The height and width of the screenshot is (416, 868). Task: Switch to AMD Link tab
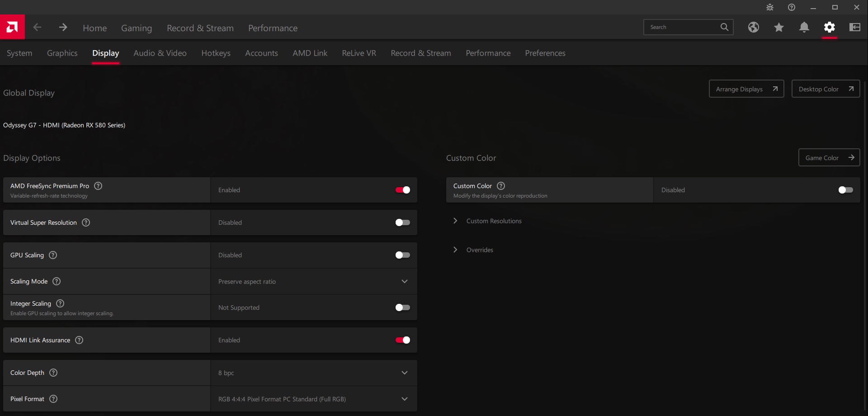[310, 53]
